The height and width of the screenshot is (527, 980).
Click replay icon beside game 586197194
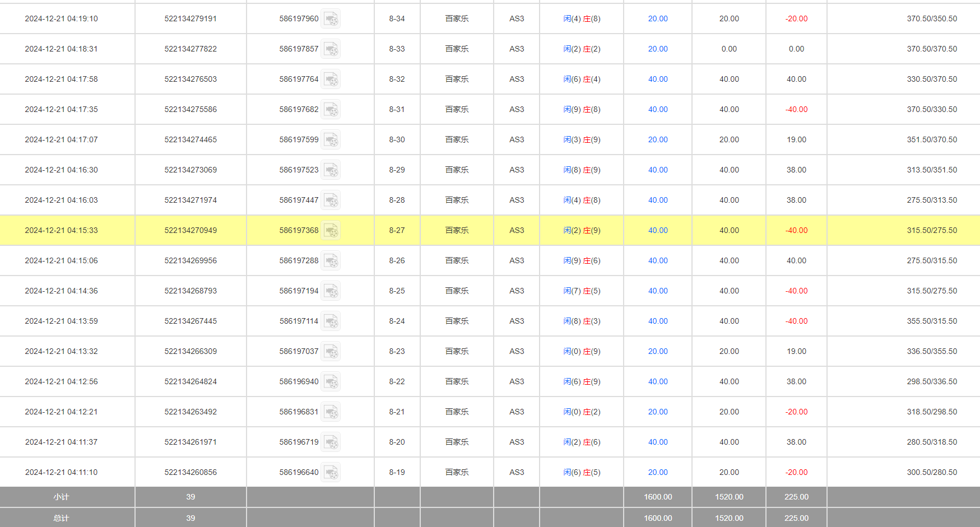click(x=331, y=291)
